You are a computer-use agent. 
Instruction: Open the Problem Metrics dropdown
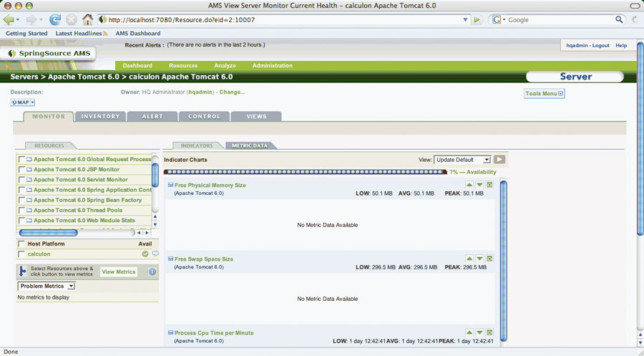pyautogui.click(x=47, y=286)
